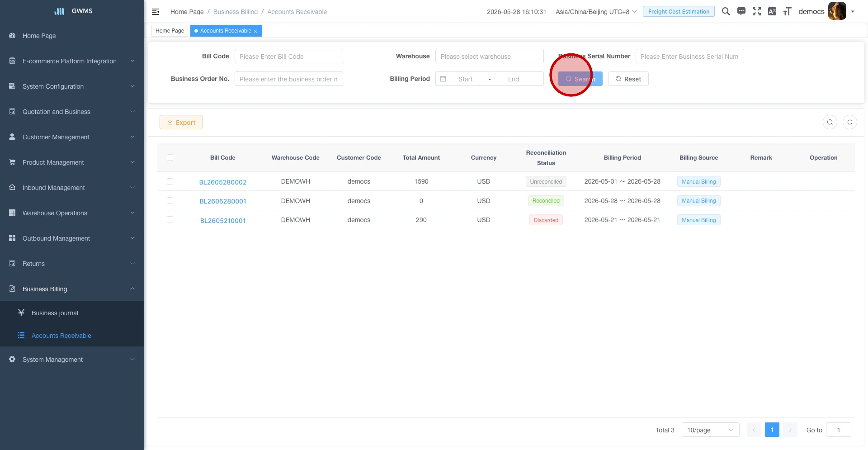Refresh the table with the round refresh icon
The width and height of the screenshot is (868, 450).
[x=850, y=122]
